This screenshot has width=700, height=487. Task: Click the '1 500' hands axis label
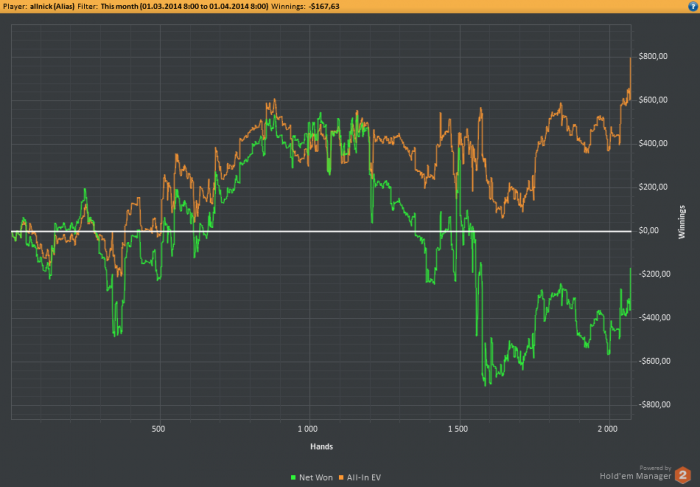458,429
